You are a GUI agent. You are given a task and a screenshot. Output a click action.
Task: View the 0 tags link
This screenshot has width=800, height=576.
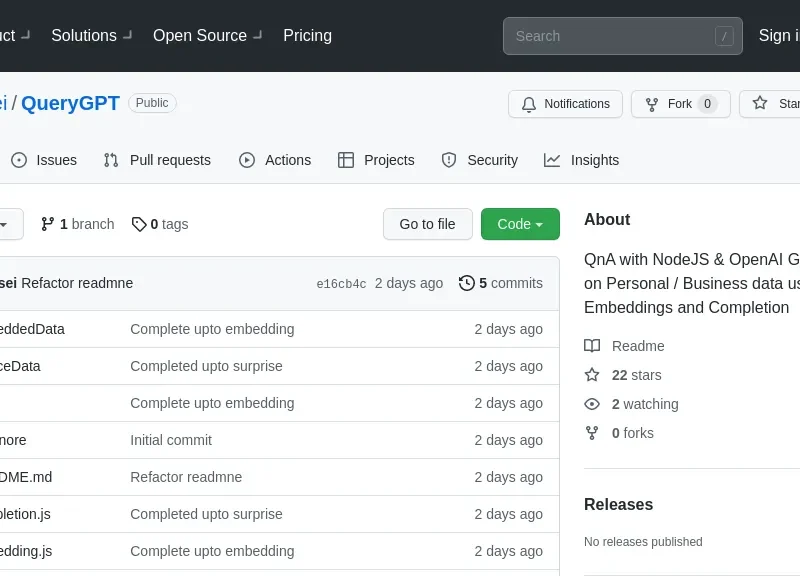point(160,224)
